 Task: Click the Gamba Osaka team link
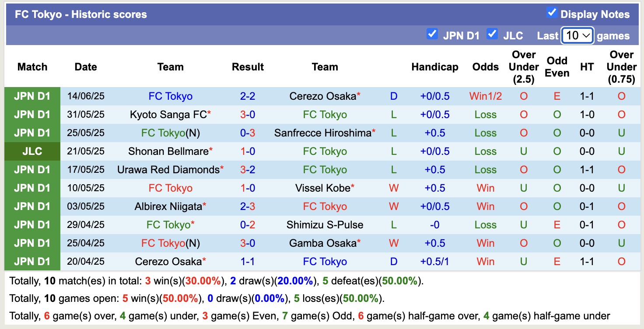[322, 243]
